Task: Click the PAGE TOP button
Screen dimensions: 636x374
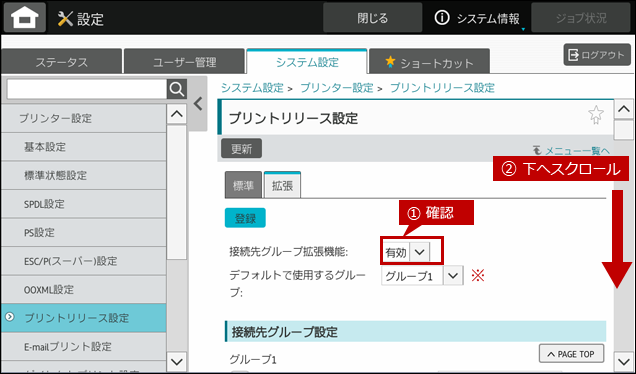Action: [571, 354]
